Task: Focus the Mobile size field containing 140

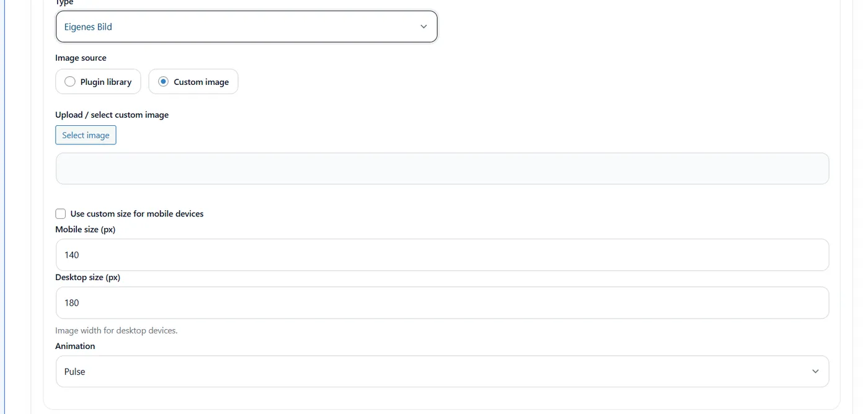Action: click(x=442, y=255)
